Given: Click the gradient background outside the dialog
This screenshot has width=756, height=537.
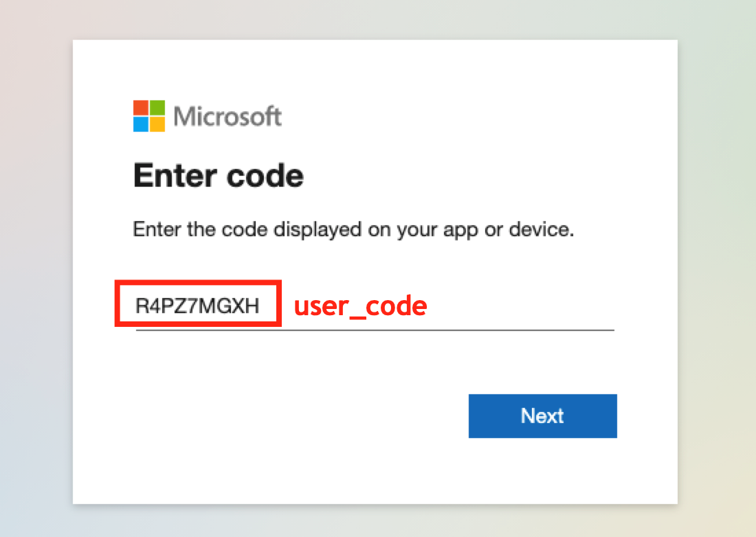Looking at the screenshot, I should point(34,275).
